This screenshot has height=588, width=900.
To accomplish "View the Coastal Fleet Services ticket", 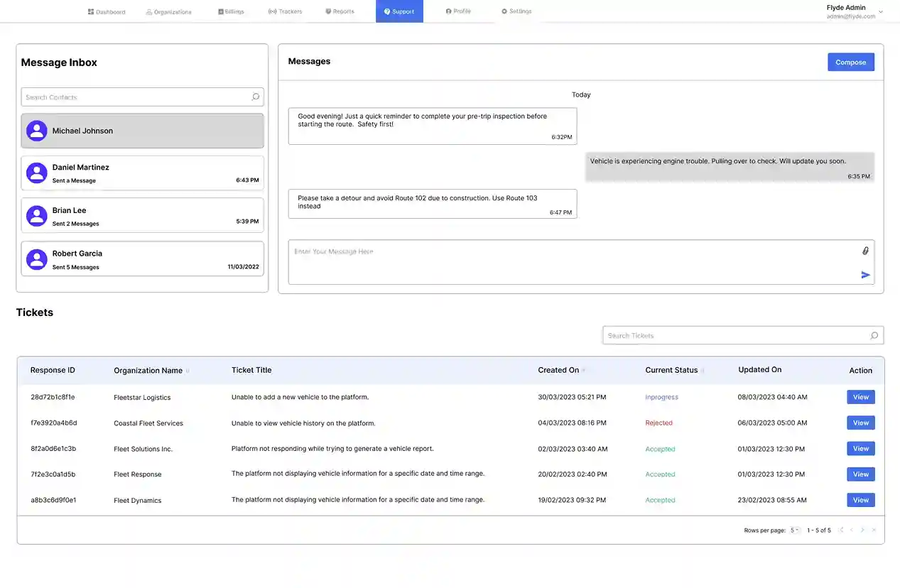I will (860, 423).
